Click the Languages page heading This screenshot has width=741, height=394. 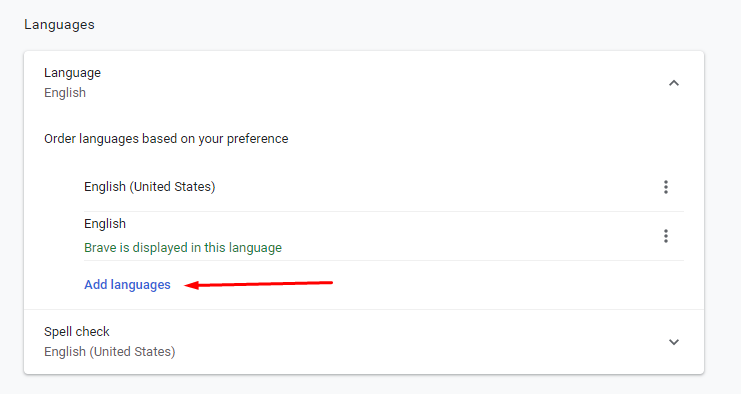pyautogui.click(x=60, y=25)
